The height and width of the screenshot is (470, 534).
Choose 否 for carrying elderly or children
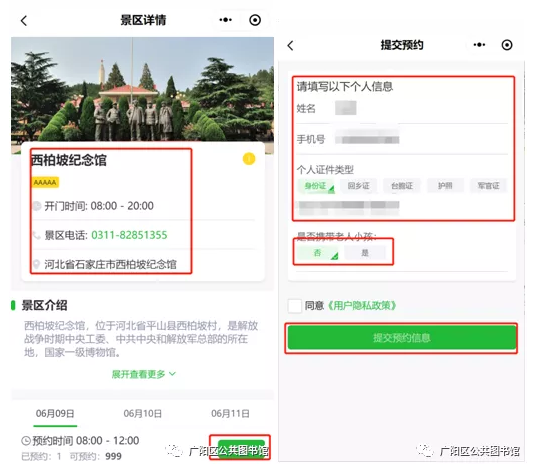(318, 253)
